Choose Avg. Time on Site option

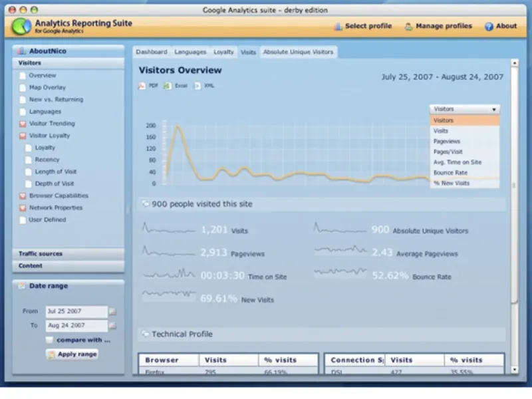465,162
